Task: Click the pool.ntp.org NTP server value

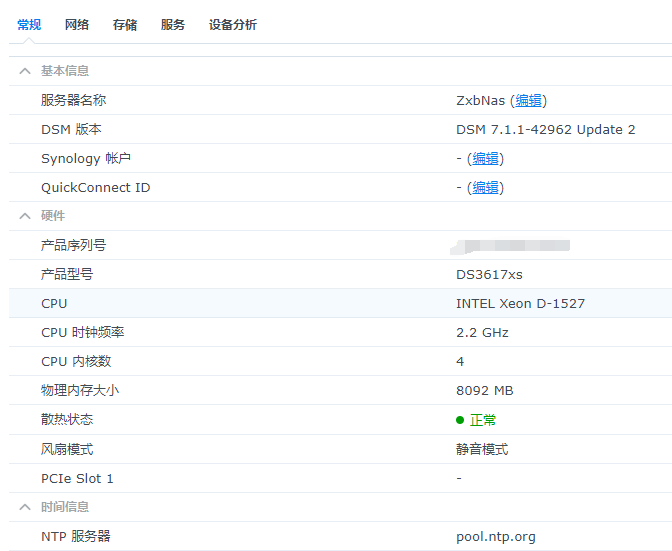Action: (496, 536)
